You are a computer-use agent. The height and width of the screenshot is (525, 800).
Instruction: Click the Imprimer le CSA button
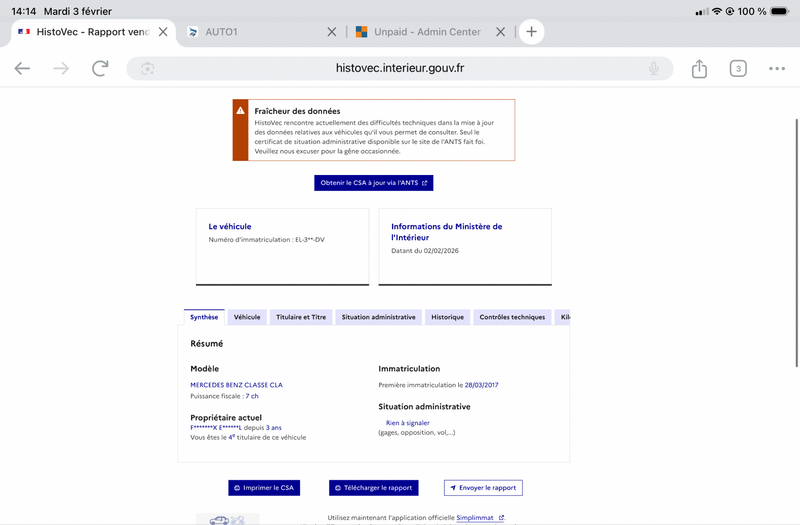click(264, 488)
